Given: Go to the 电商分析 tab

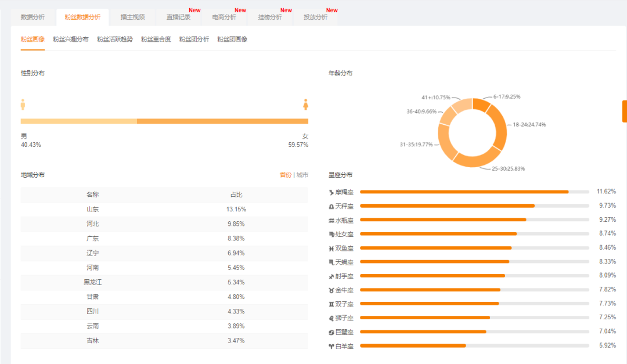Looking at the screenshot, I should click(224, 17).
